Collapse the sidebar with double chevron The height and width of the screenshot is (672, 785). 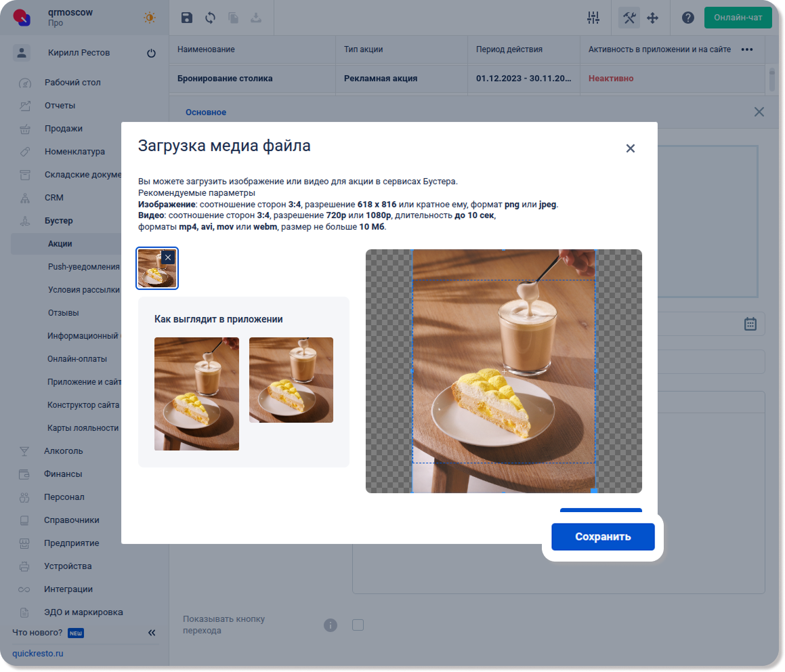(152, 633)
